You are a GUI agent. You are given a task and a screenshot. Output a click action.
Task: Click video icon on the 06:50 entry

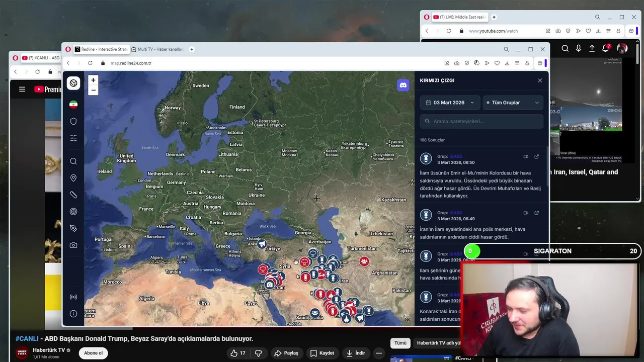526,156
